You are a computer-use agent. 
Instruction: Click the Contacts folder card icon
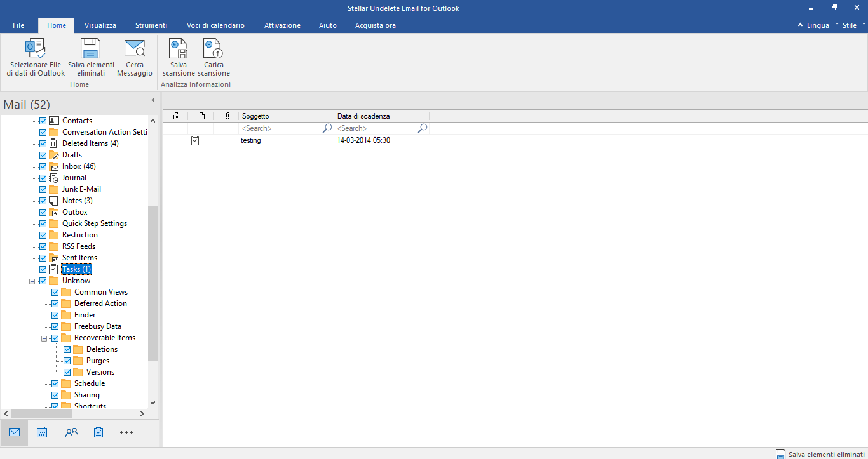53,121
